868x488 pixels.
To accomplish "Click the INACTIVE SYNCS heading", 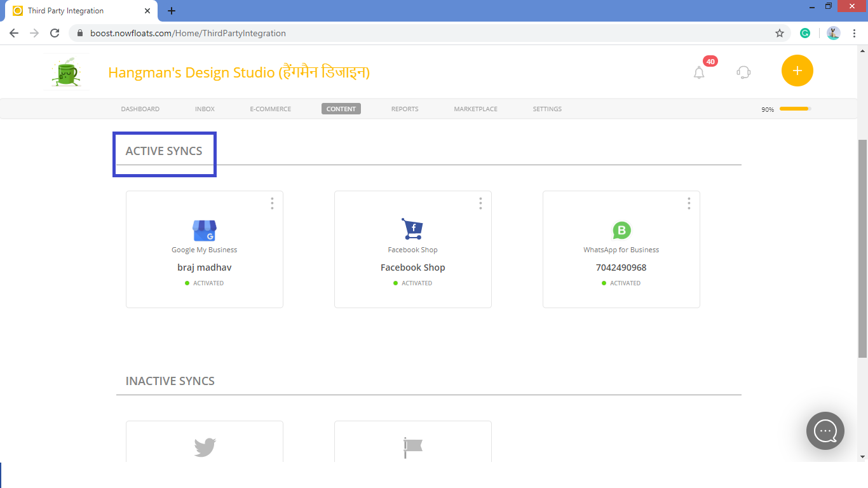I will pos(170,381).
